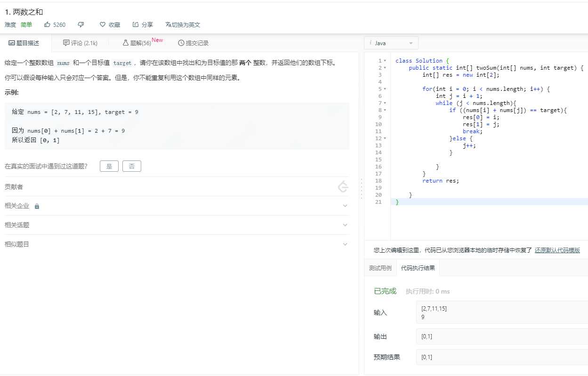Click the LeetCode logo beside 贡献者

(x=343, y=187)
